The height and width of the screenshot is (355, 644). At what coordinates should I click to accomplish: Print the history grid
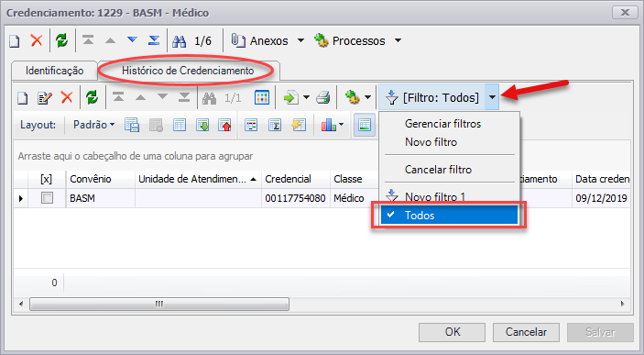pos(323,98)
